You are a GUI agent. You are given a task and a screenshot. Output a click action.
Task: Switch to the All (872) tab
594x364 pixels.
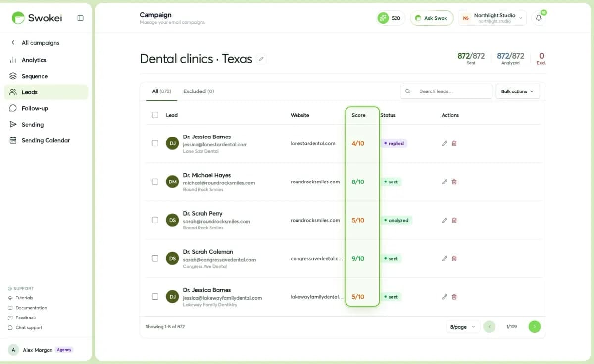161,91
